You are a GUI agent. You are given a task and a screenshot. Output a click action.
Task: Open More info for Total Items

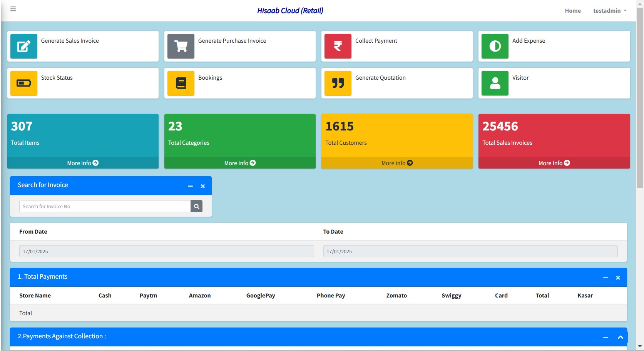coord(83,163)
